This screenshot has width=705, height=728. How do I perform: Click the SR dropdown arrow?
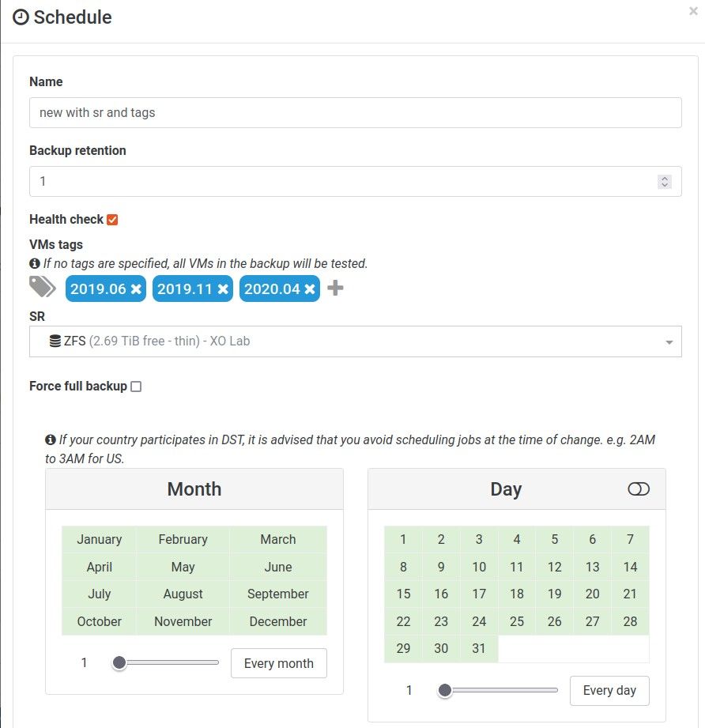669,342
